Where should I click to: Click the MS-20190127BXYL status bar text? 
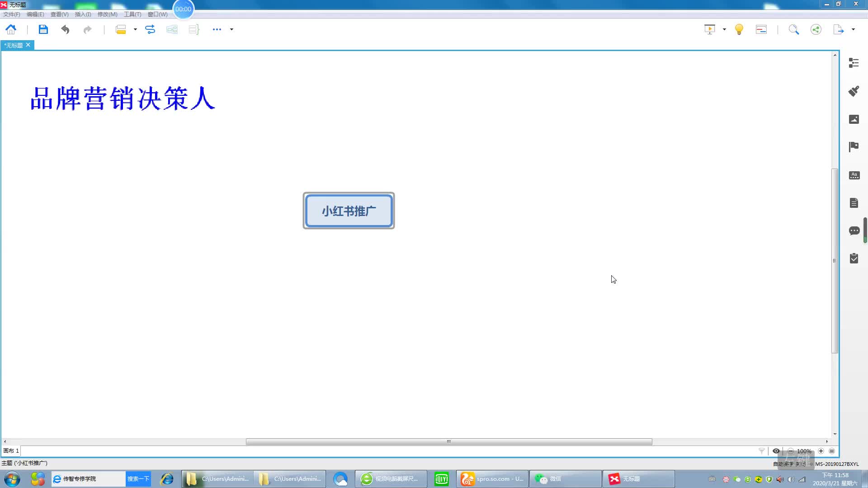[837, 464]
